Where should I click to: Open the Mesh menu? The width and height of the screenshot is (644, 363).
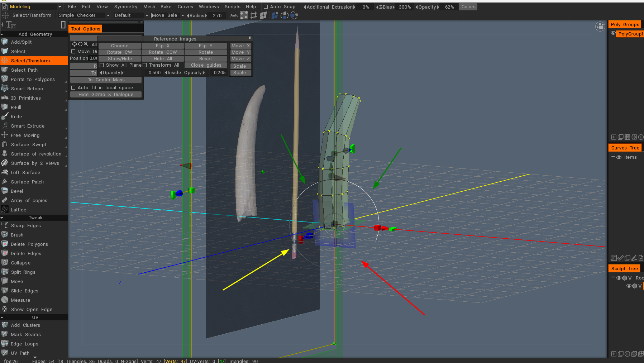click(149, 6)
